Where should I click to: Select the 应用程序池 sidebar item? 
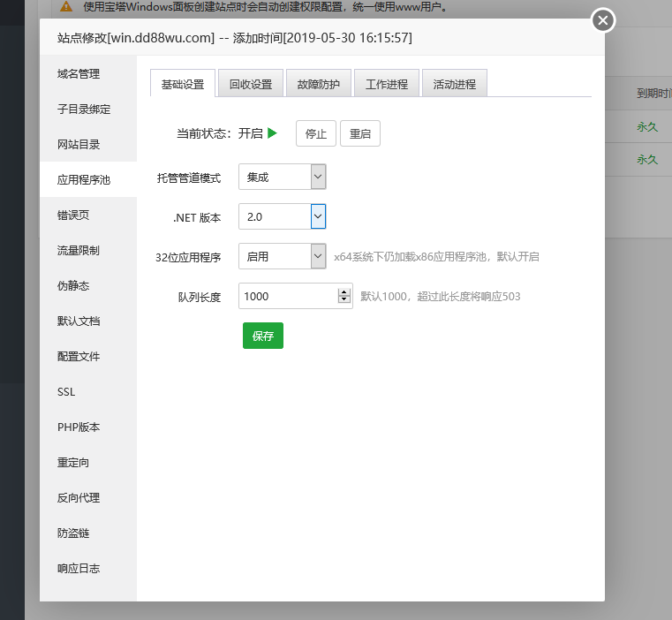88,179
